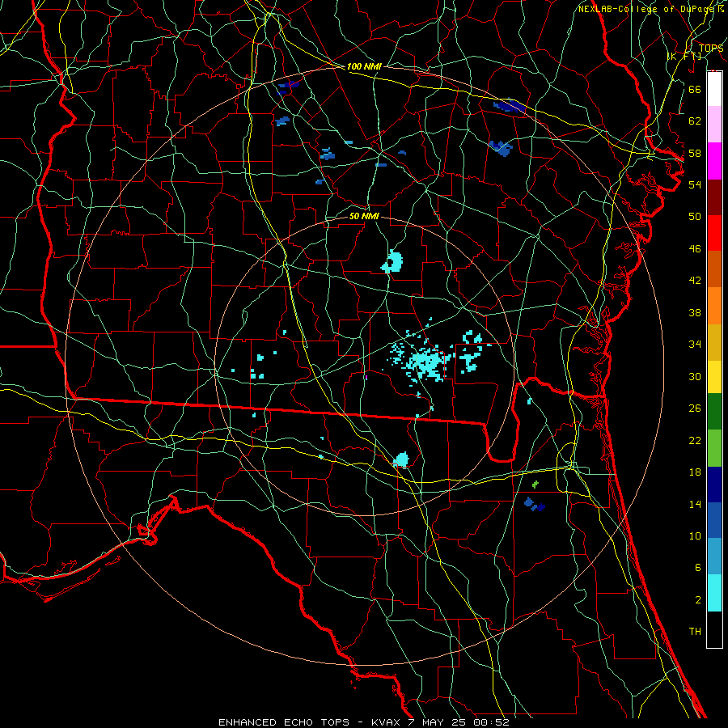Click the 10 legend value
The width and height of the screenshot is (728, 728).
point(695,536)
